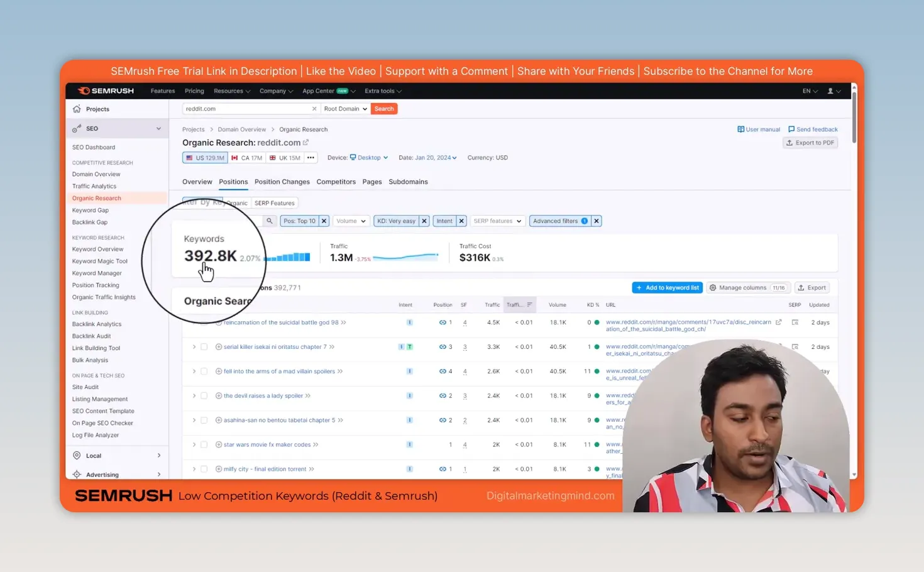Click the plus icon beside 'serial killer isekai ni oritatsu'

pos(219,347)
